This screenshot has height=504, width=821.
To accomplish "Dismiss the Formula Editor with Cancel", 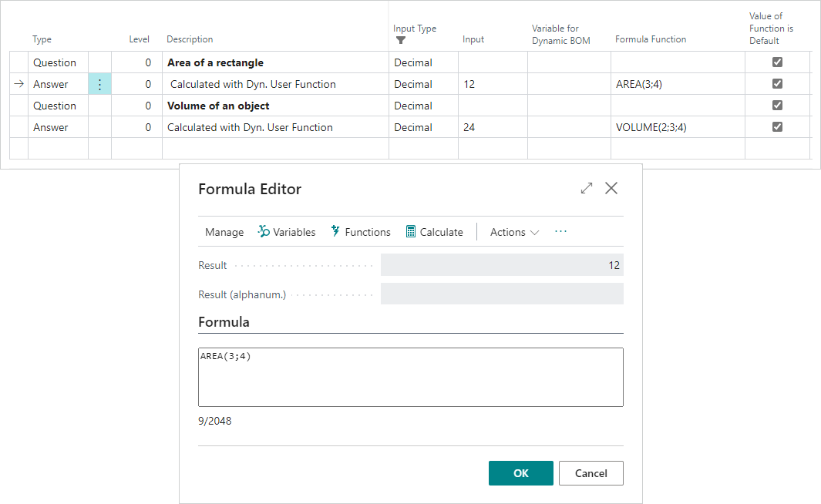I will coord(591,472).
